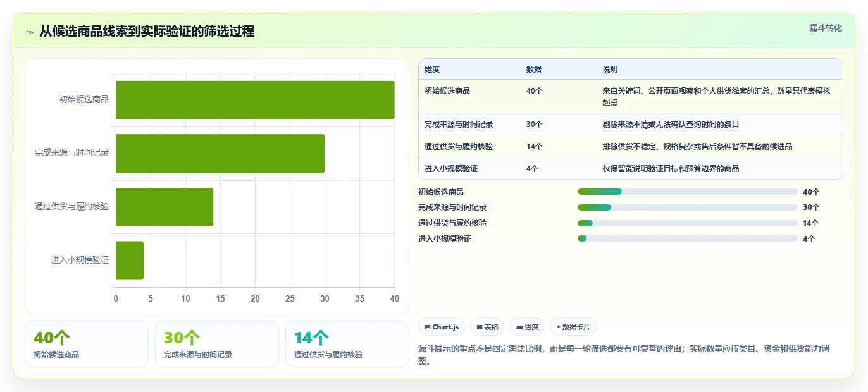
Task: Click the 漏斗转化 tag in the header
Action: click(x=825, y=28)
